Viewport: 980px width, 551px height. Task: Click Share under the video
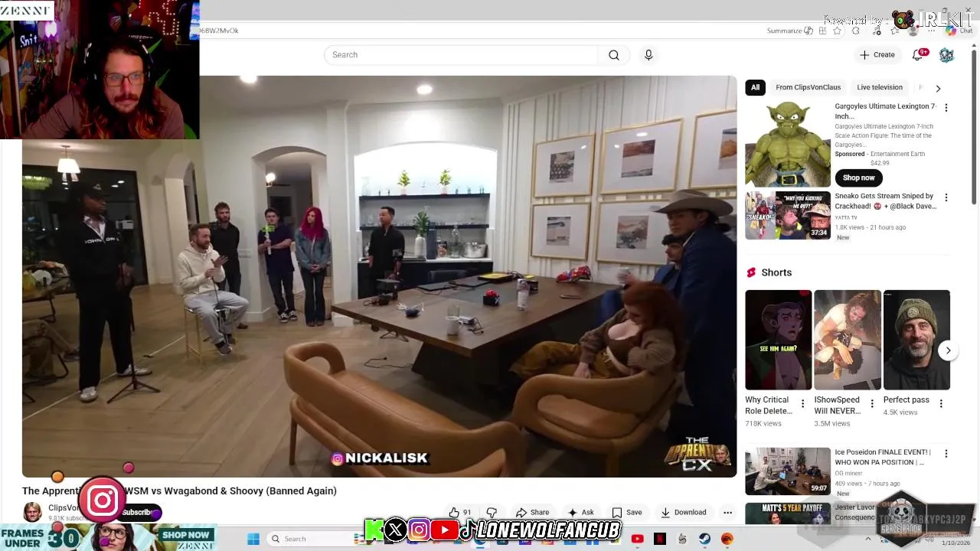click(x=532, y=513)
